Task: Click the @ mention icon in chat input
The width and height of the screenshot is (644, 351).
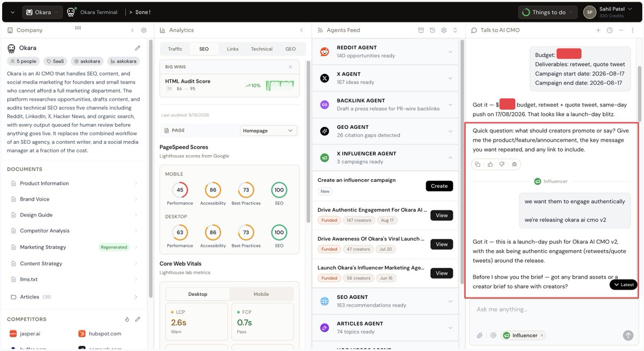Action: tap(493, 335)
